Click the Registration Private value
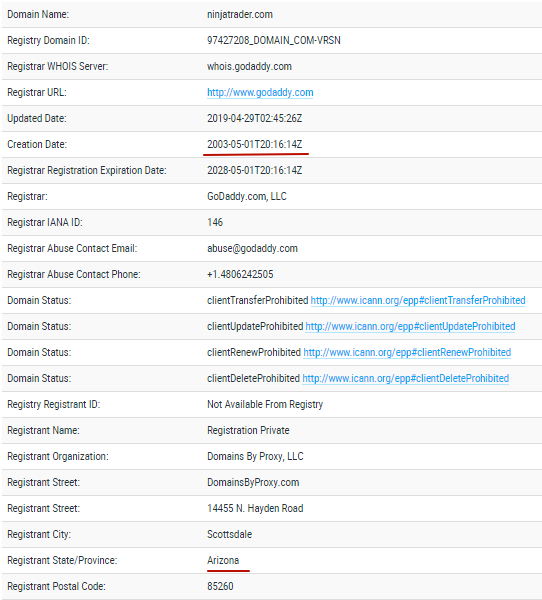Image resolution: width=542 pixels, height=600 pixels. 248,430
